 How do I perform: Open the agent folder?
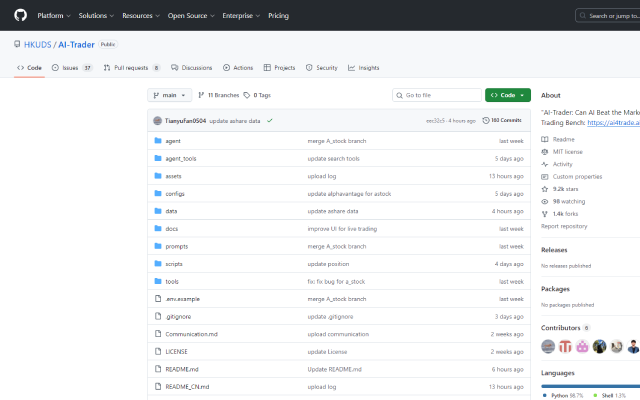point(172,141)
